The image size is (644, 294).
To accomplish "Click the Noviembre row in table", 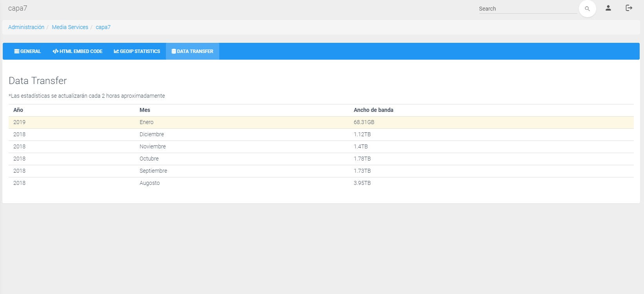I will [x=153, y=146].
